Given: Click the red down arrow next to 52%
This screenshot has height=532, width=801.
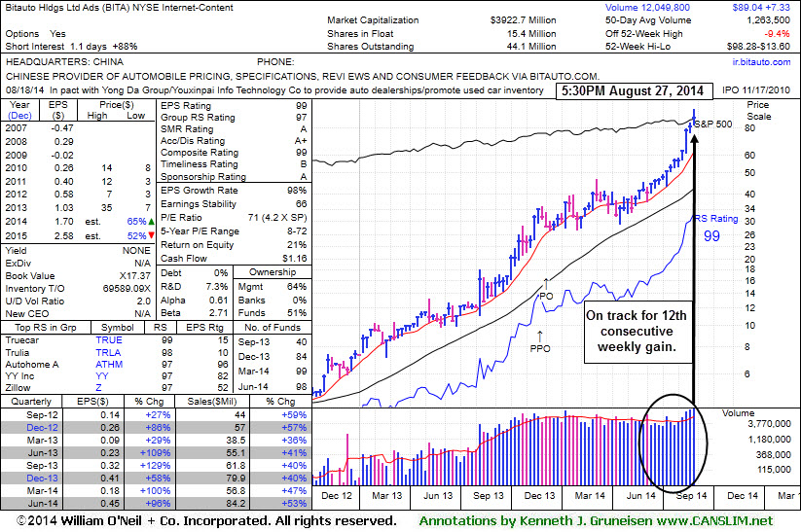Looking at the screenshot, I should 151,236.
